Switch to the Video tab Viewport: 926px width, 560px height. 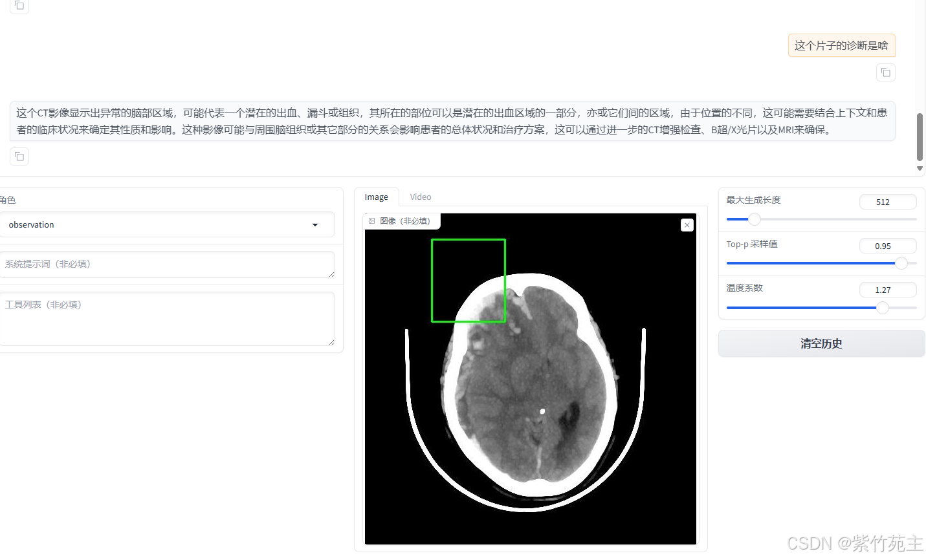pos(421,197)
